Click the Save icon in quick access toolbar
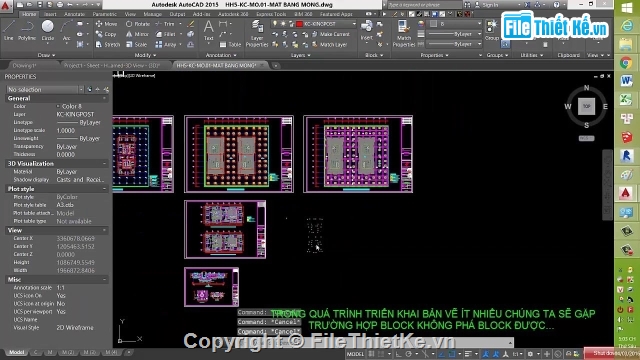The height and width of the screenshot is (360, 640). click(x=40, y=5)
